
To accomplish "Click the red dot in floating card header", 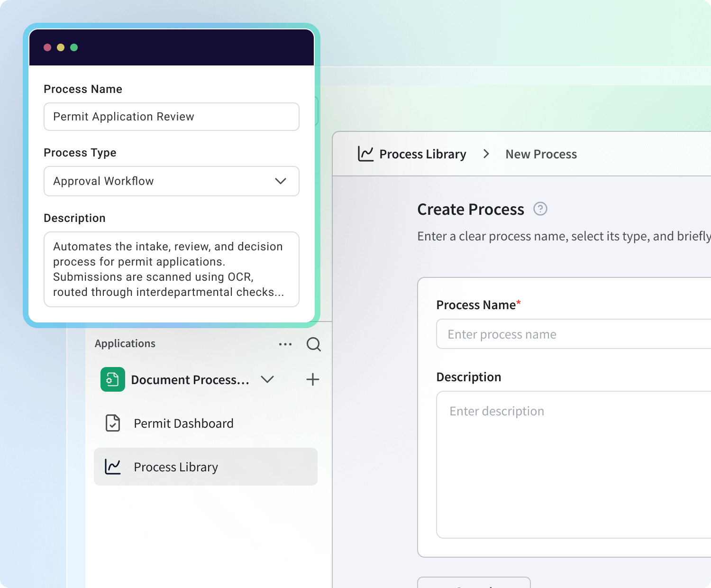I will click(x=47, y=47).
